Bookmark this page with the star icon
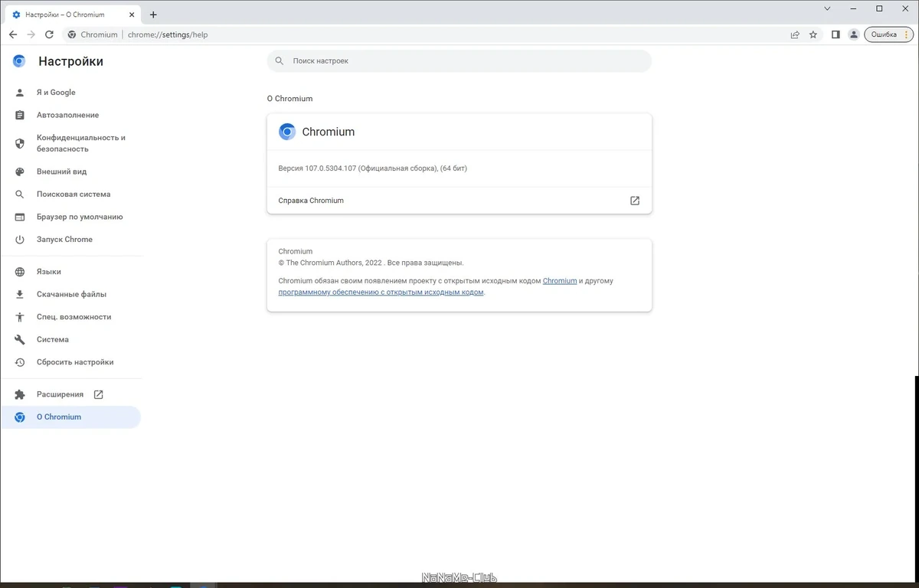Screen dimensions: 919x588 (813, 34)
